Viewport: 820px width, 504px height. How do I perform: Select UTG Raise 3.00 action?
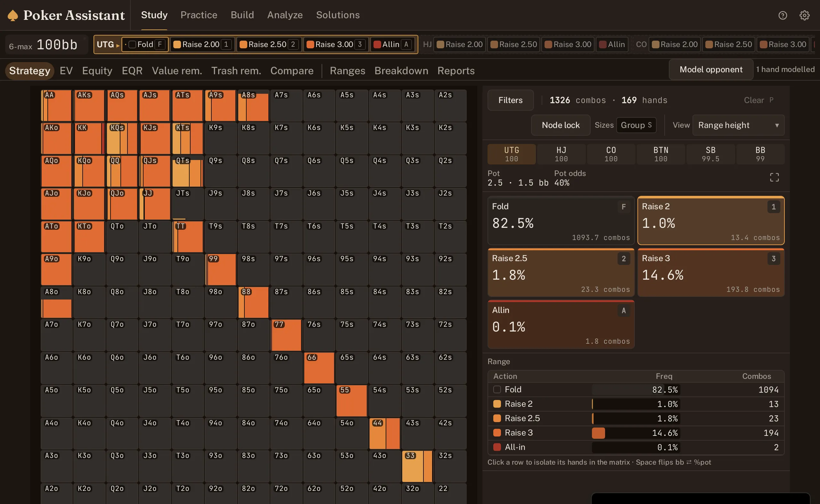click(336, 44)
